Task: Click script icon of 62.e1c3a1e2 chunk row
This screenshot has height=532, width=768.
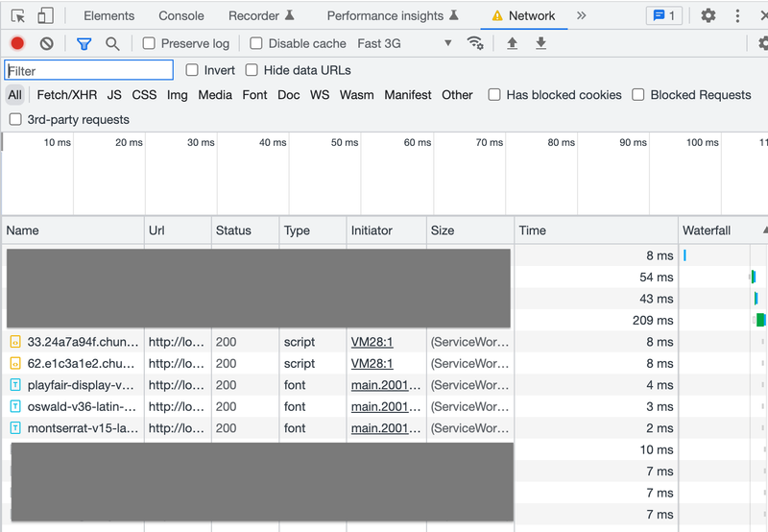Action: tap(15, 364)
